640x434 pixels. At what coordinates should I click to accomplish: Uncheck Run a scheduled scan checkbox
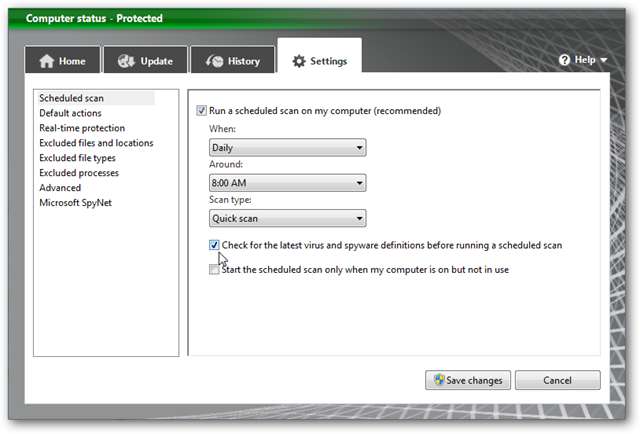(x=201, y=111)
